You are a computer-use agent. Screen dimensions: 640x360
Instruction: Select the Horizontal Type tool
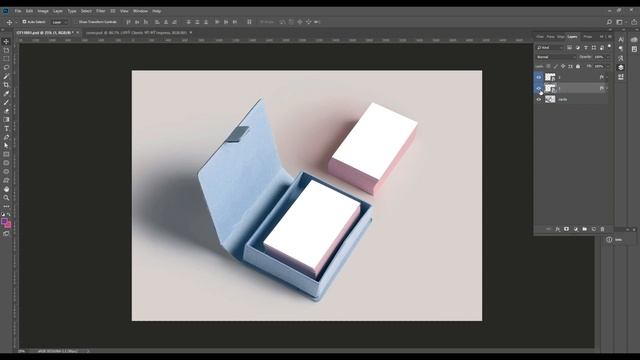pos(6,128)
